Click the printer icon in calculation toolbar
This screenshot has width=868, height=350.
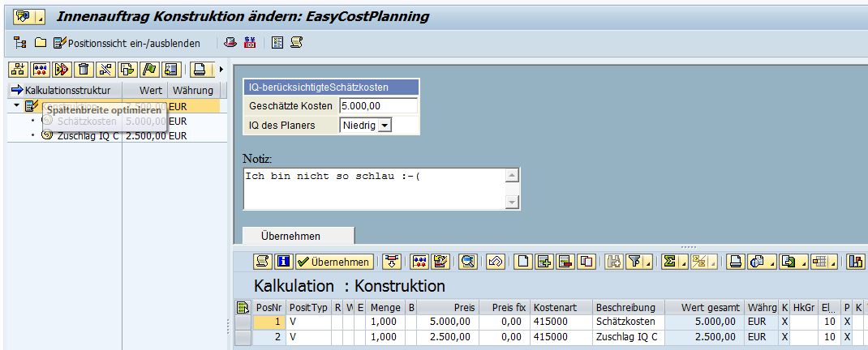pyautogui.click(x=736, y=262)
